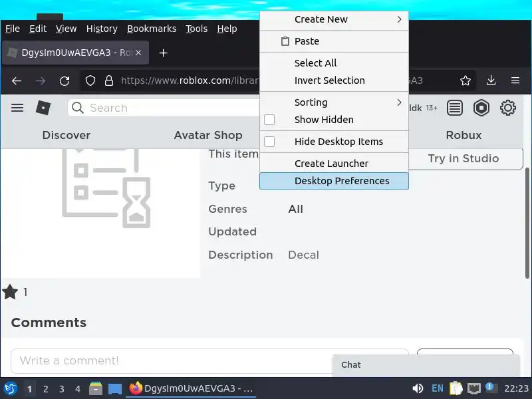This screenshot has width=532, height=399.
Task: Click the volume speaker tray icon
Action: click(x=418, y=388)
